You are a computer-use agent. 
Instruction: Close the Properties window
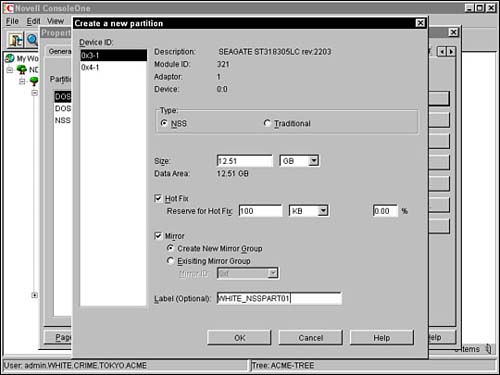click(x=453, y=32)
